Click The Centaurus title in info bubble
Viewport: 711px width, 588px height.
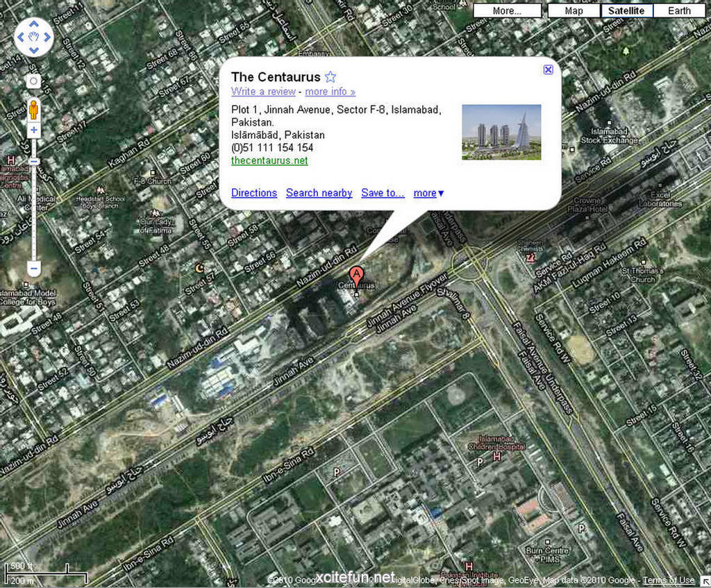click(x=276, y=76)
